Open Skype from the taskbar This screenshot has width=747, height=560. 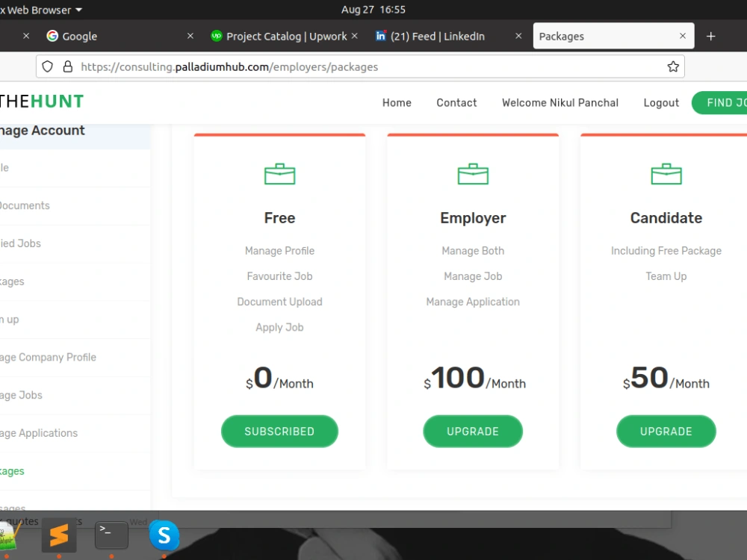(164, 535)
